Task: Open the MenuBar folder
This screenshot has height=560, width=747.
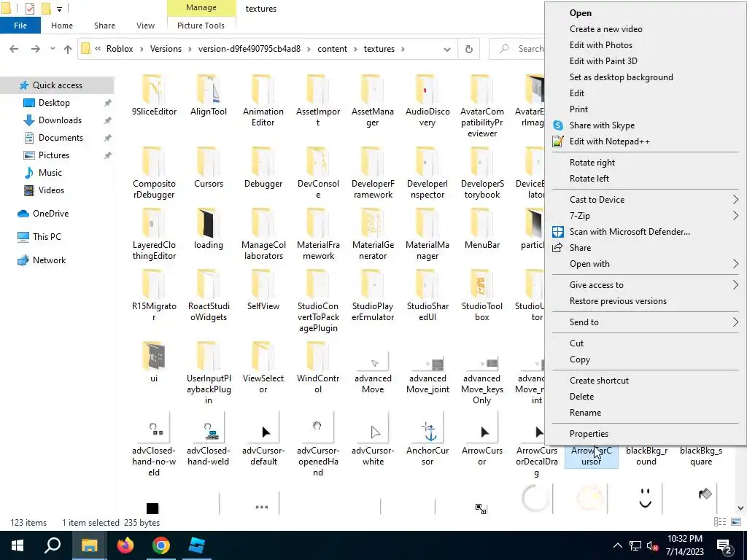Action: click(482, 228)
